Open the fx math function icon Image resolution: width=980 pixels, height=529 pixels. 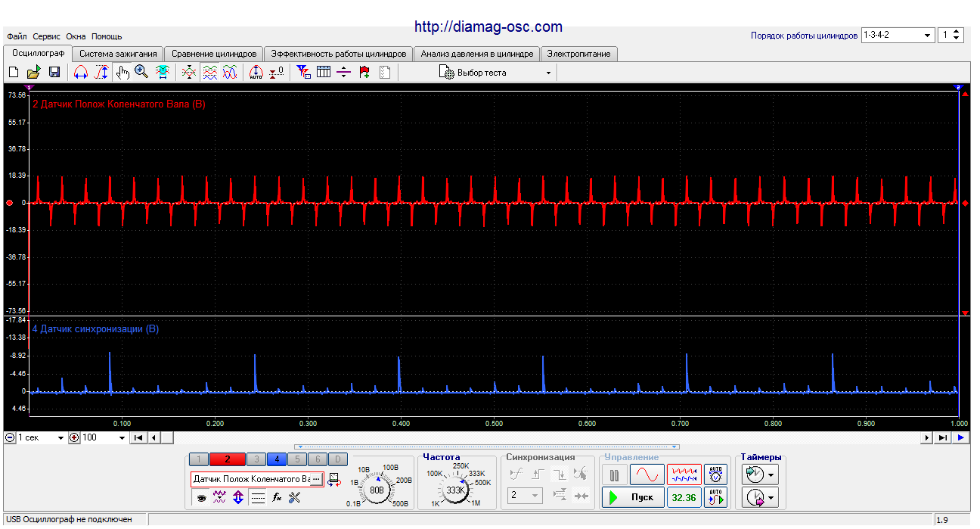(x=277, y=497)
